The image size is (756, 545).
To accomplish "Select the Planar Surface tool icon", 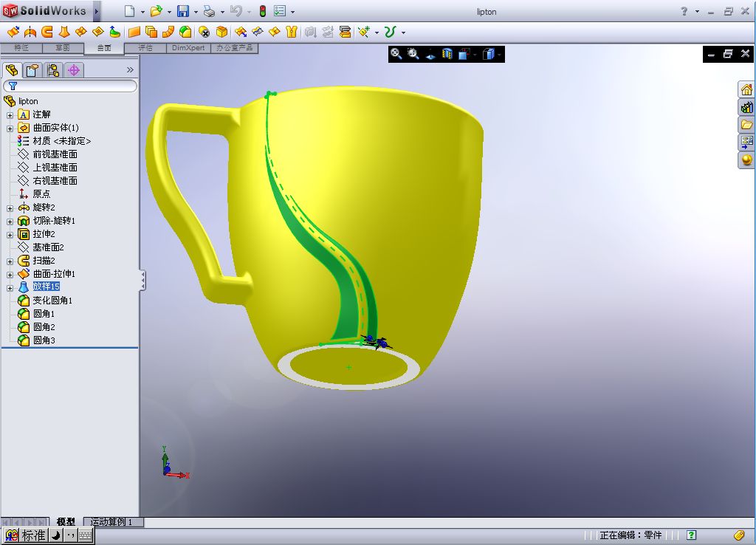I will click(x=134, y=32).
